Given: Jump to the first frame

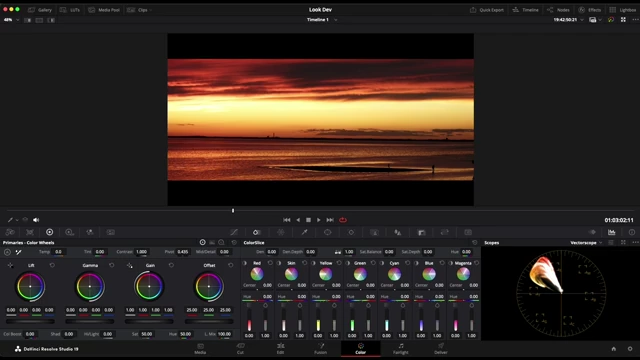Looking at the screenshot, I should point(287,220).
